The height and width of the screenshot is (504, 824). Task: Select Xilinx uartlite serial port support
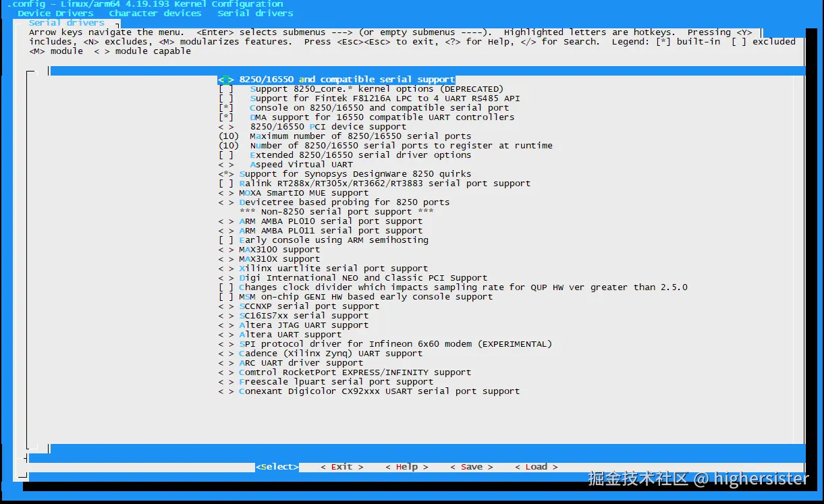(x=323, y=269)
